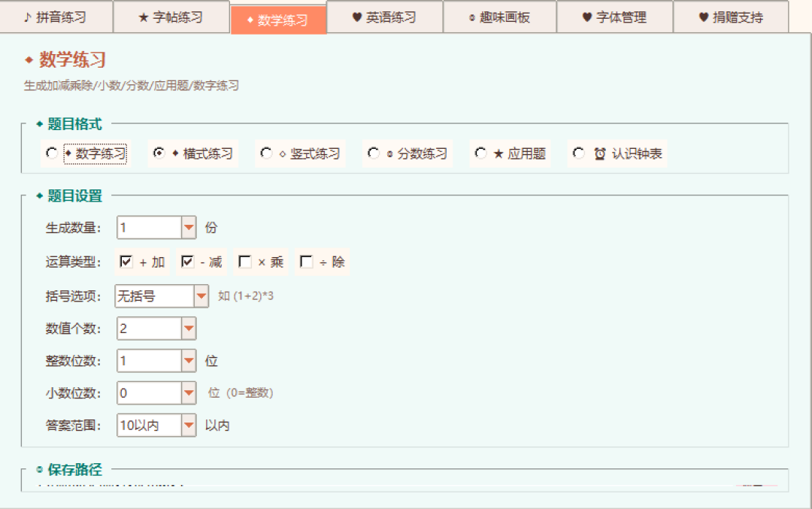Click the 位 (0=整数) hint text
This screenshot has width=812, height=509.
[x=241, y=393]
